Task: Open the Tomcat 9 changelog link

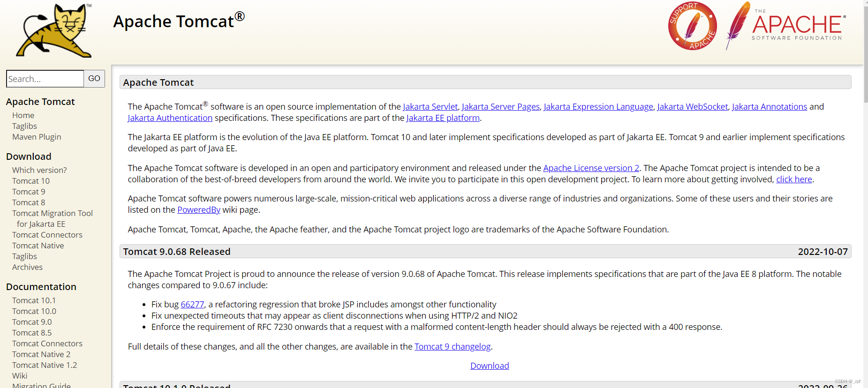Action: point(453,347)
